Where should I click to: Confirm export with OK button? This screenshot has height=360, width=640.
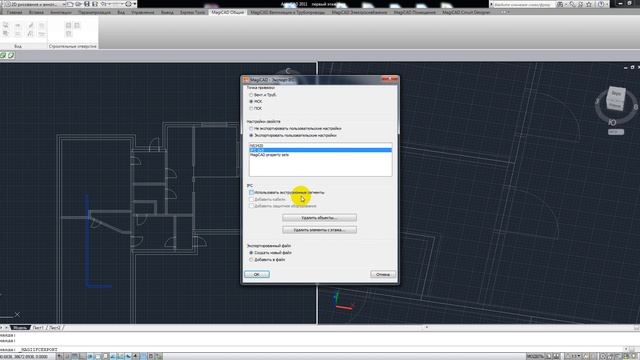pyautogui.click(x=257, y=274)
